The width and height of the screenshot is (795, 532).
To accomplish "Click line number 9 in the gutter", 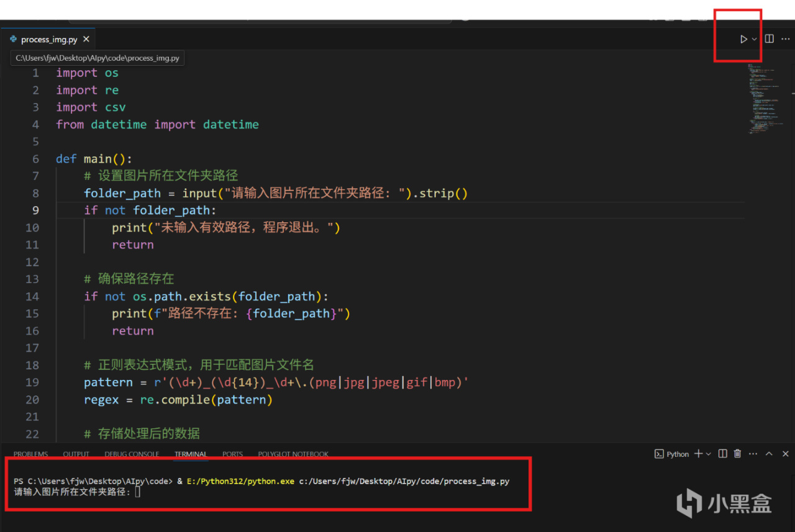I will tap(35, 210).
